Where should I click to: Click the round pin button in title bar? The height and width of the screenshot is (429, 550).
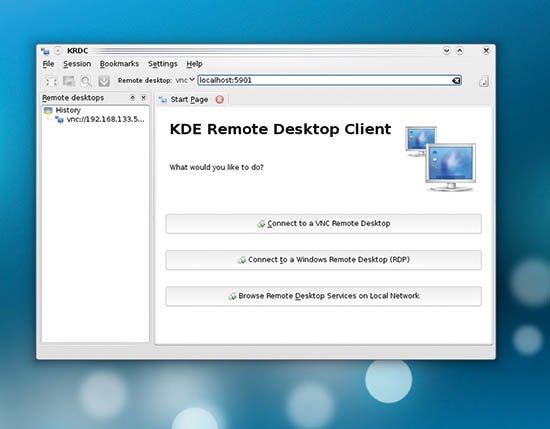coord(58,51)
